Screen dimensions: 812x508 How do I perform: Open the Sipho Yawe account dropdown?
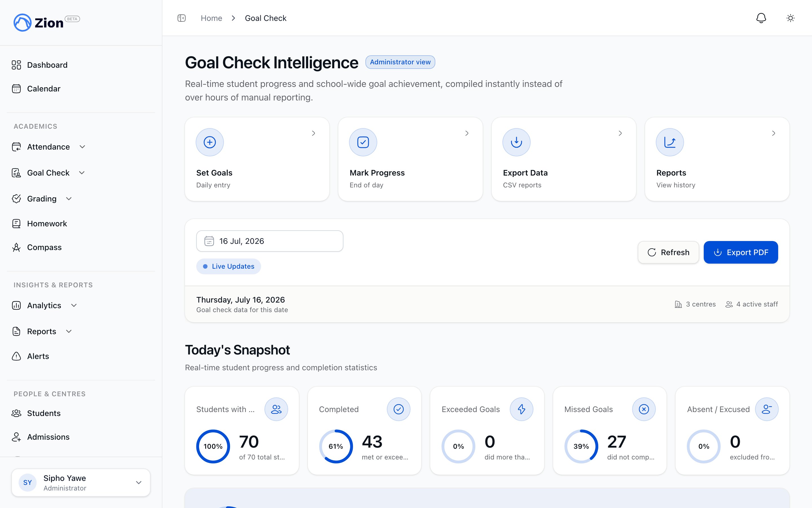coord(81,483)
